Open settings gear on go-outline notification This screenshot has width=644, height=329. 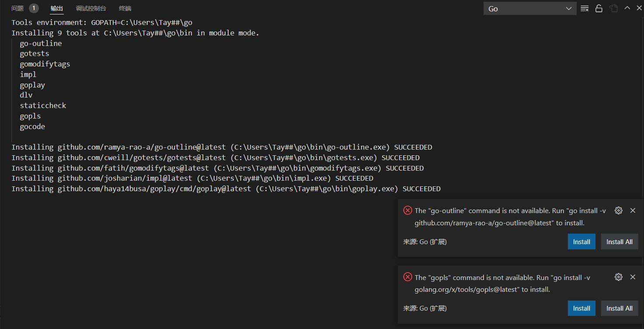618,210
